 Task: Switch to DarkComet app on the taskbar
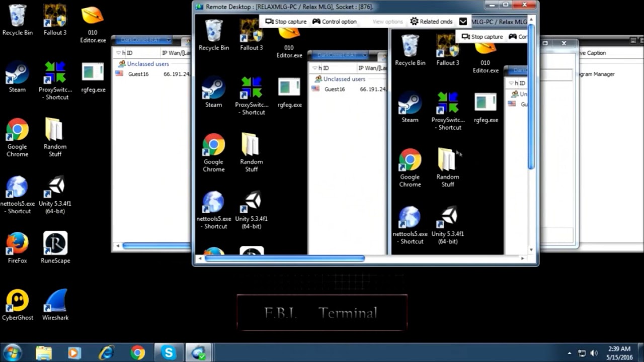[200, 353]
